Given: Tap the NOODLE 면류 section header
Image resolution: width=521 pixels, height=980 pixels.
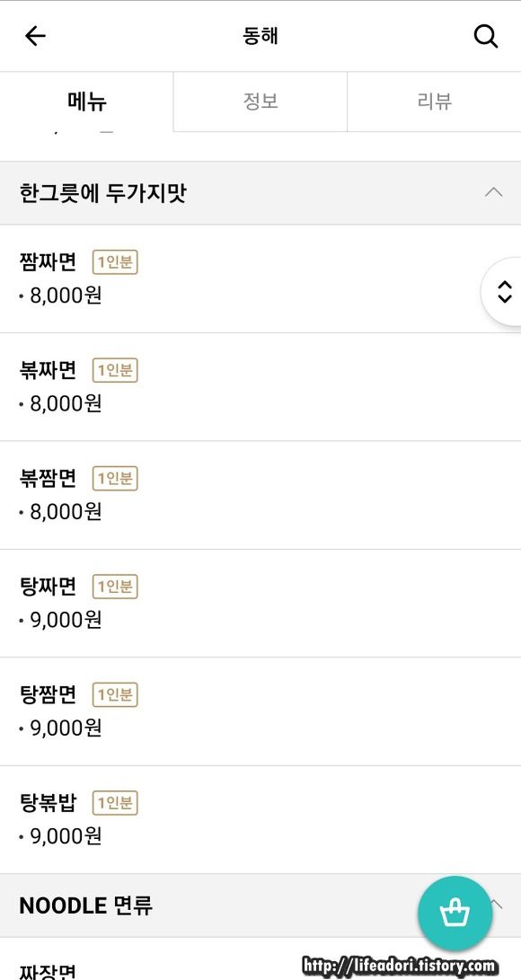Looking at the screenshot, I should pyautogui.click(x=260, y=905).
